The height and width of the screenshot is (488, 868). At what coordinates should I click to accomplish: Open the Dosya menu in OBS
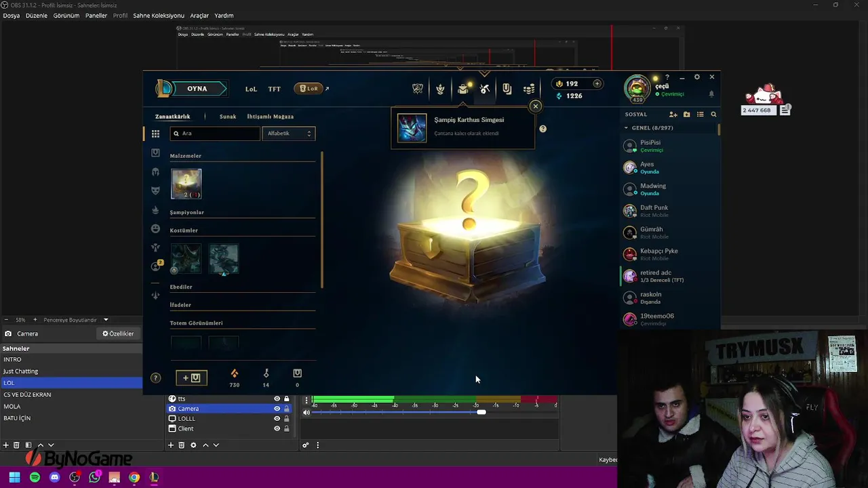pyautogui.click(x=12, y=16)
